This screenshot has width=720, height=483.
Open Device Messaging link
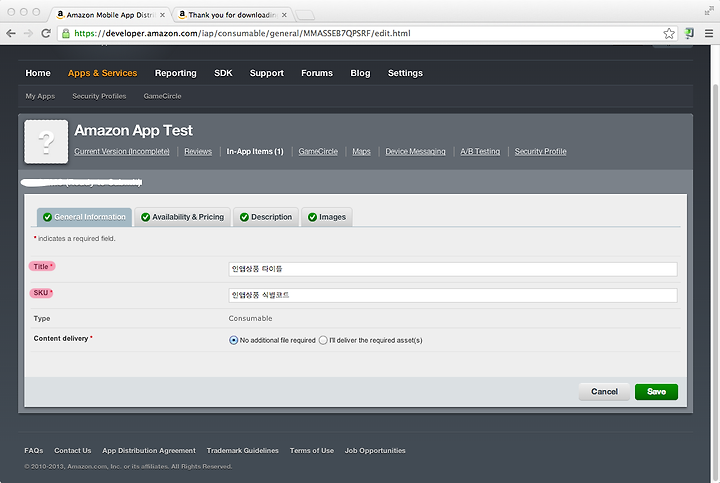(415, 151)
